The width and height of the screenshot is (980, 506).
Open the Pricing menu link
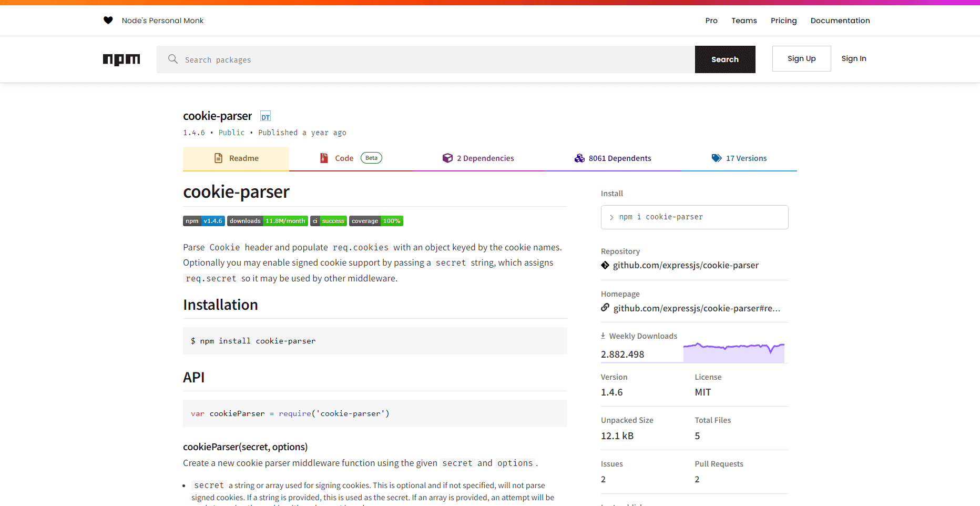coord(783,21)
